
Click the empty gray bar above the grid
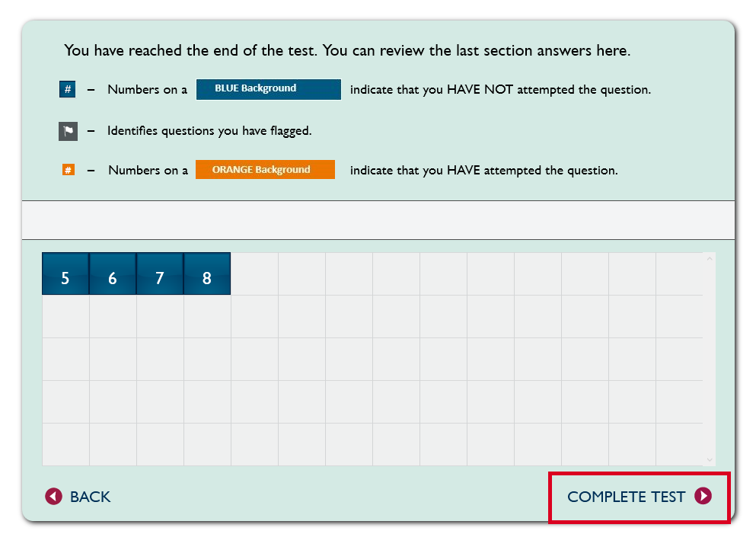378,220
